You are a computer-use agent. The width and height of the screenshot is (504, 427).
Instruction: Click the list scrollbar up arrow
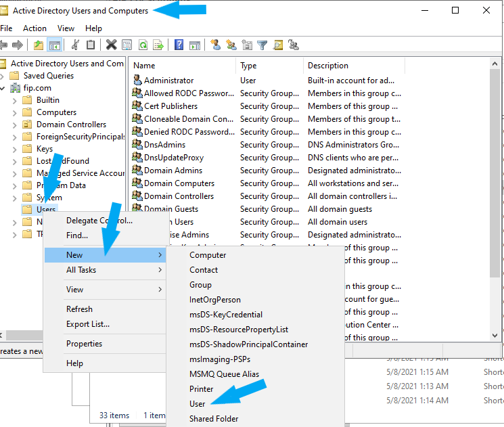[495, 64]
